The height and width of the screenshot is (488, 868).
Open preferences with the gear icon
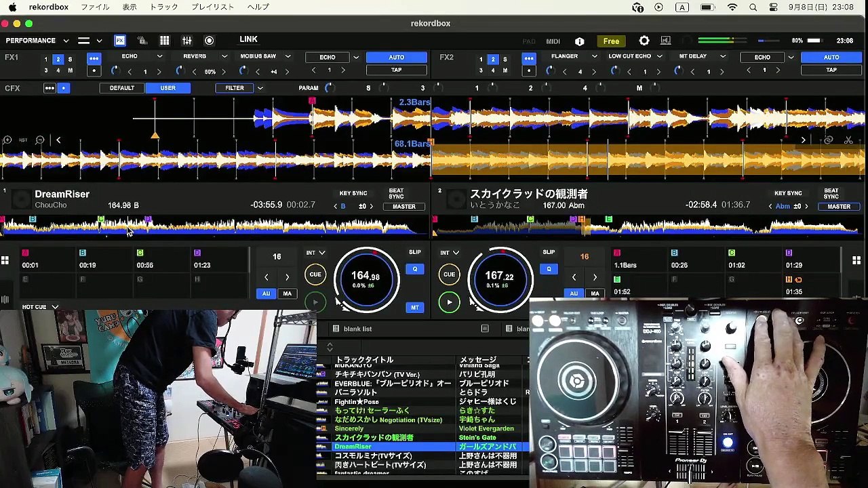click(x=644, y=41)
